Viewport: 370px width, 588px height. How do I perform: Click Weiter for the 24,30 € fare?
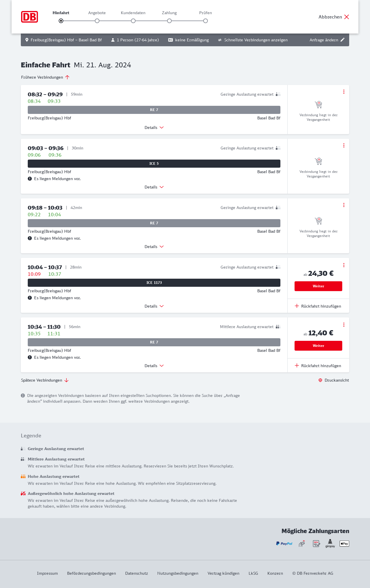click(318, 286)
